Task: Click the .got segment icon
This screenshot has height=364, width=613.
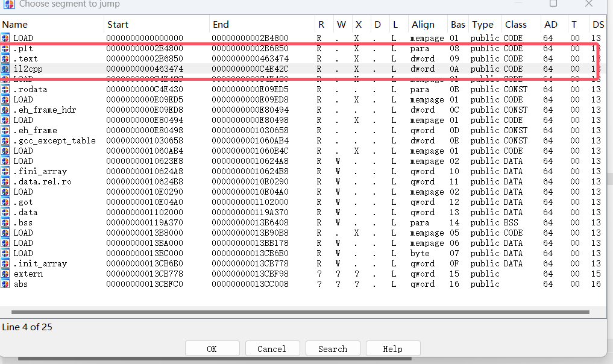Action: click(5, 202)
